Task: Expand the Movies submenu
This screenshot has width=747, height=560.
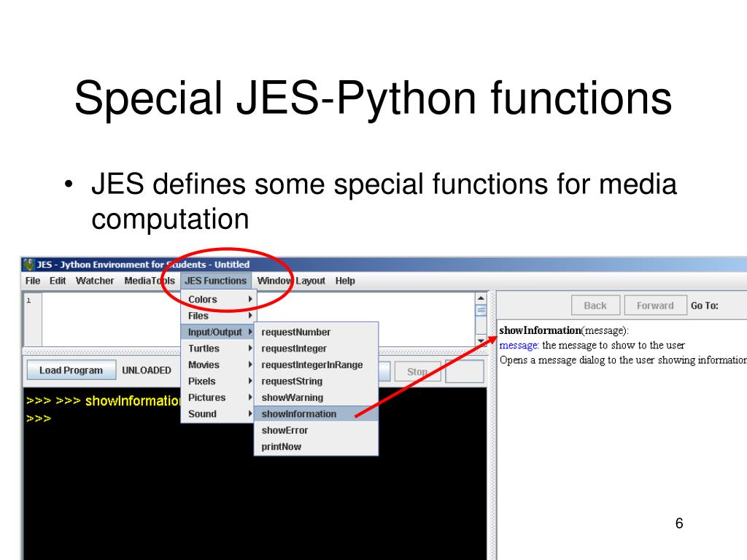Action: pos(219,365)
